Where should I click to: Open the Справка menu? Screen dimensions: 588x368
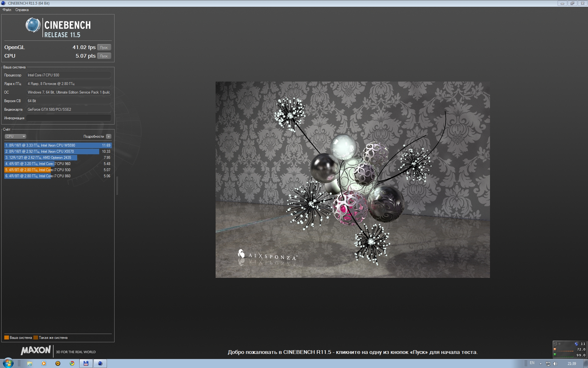tap(22, 10)
